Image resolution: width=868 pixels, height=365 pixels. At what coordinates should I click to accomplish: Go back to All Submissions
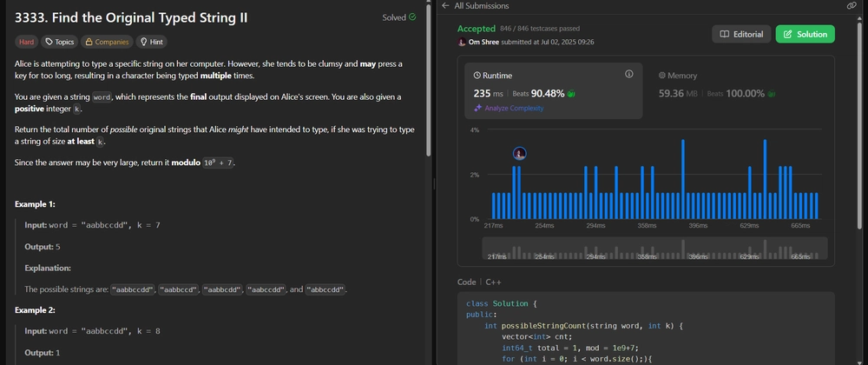pos(482,5)
